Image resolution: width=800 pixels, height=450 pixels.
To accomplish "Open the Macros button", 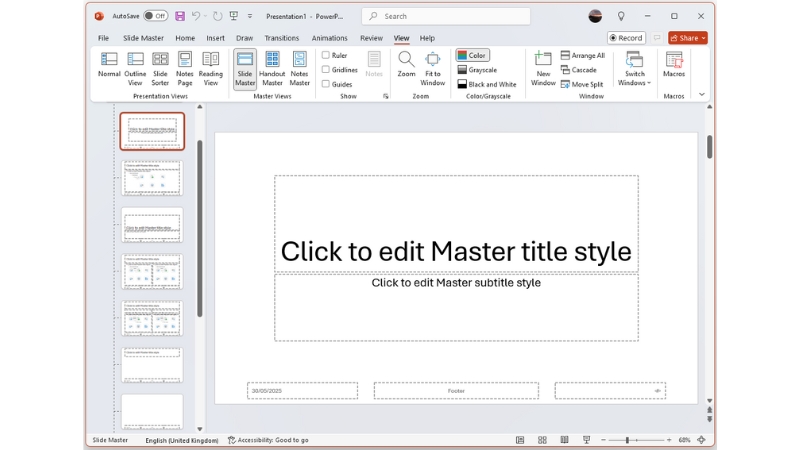I will pos(674,65).
